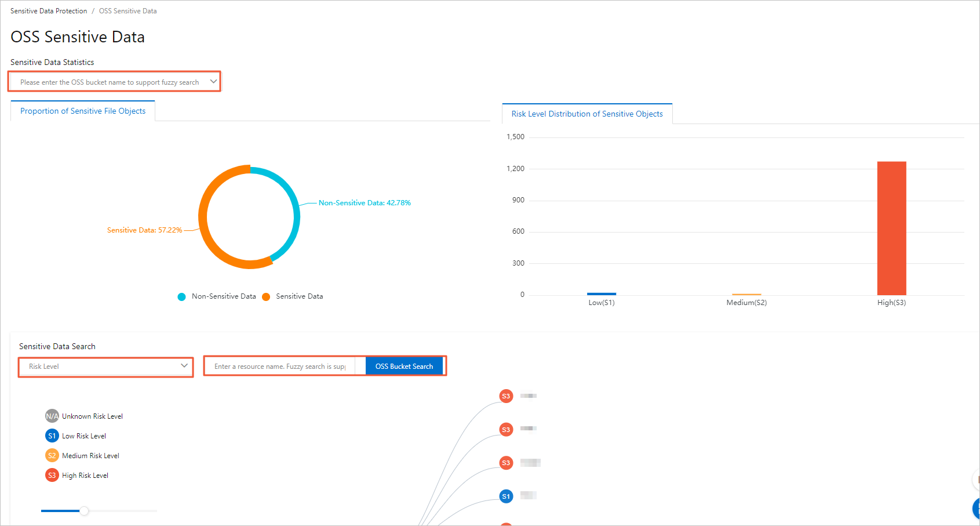Click the 'Medium(S2)' axis label
Viewport: 980px width, 526px height.
pos(746,303)
